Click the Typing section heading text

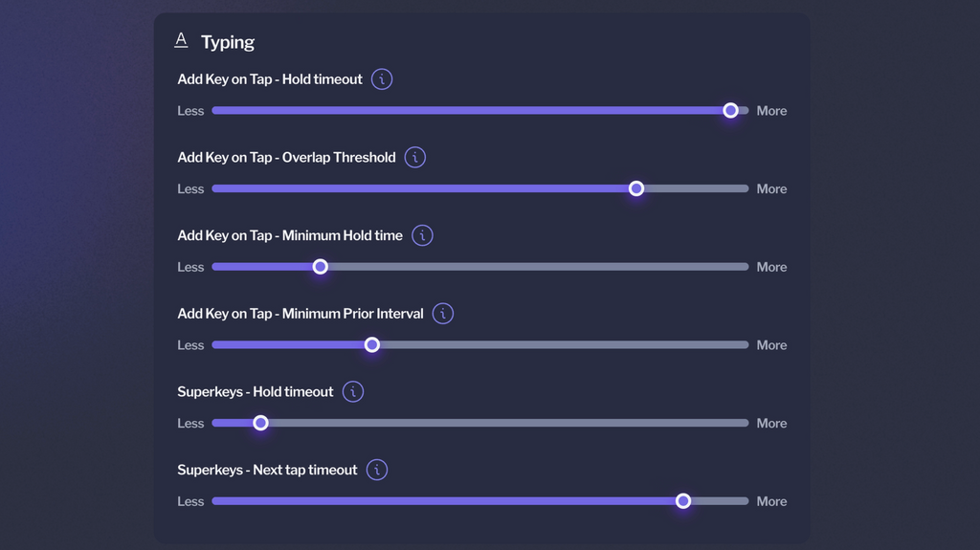[x=228, y=42]
